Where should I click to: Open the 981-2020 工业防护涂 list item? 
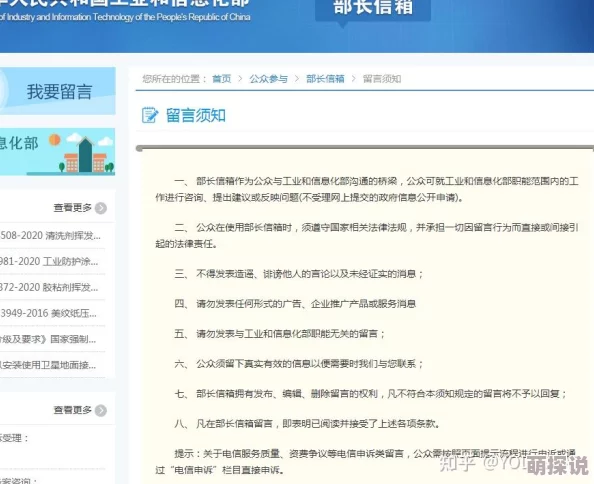[x=49, y=261]
